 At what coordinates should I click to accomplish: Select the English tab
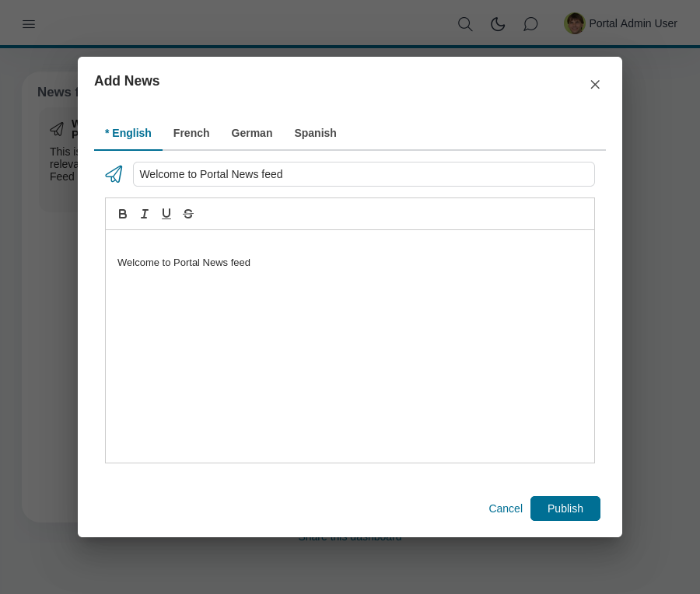(x=128, y=133)
